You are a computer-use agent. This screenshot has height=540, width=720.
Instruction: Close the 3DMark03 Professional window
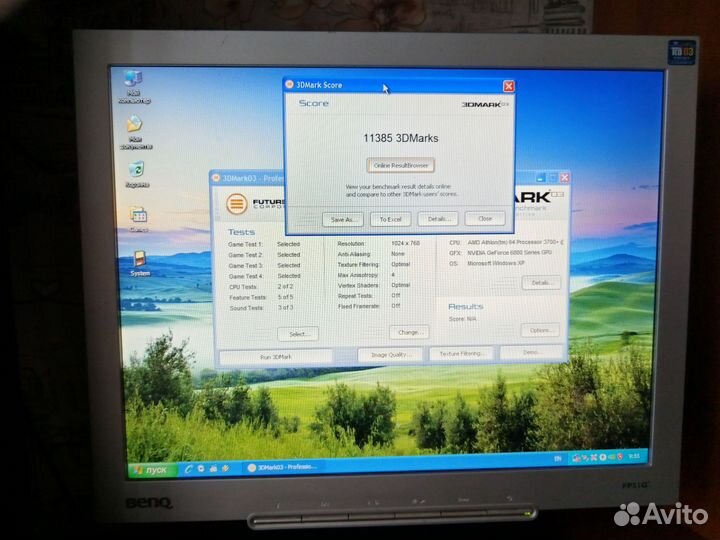point(565,177)
